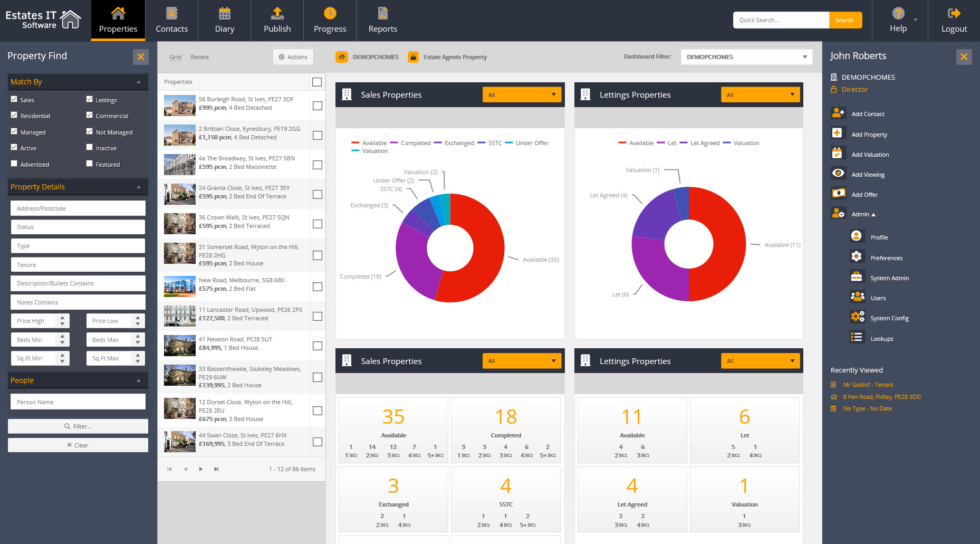Open the Help question mark icon
Screen dimensions: 980x544
[x=898, y=14]
